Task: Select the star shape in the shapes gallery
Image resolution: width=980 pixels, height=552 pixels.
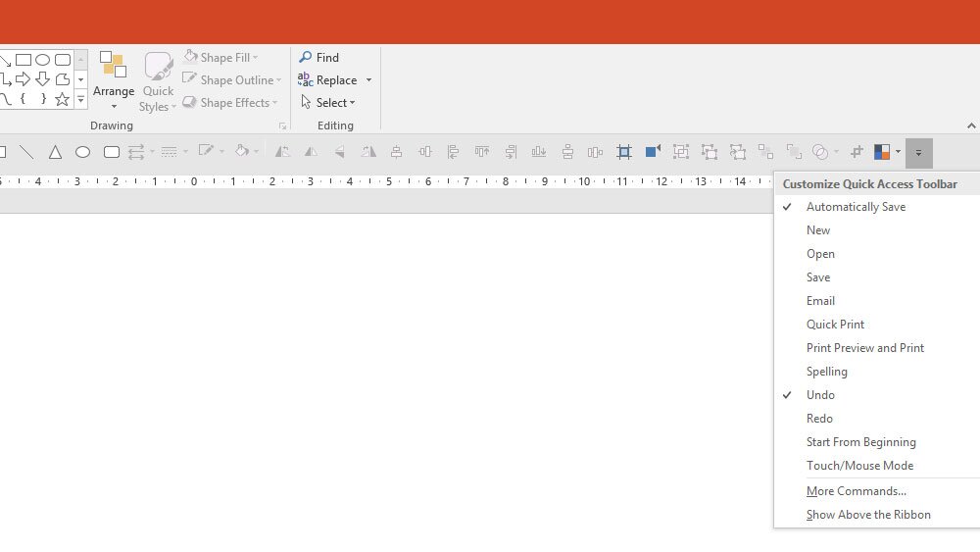Action: (x=63, y=99)
